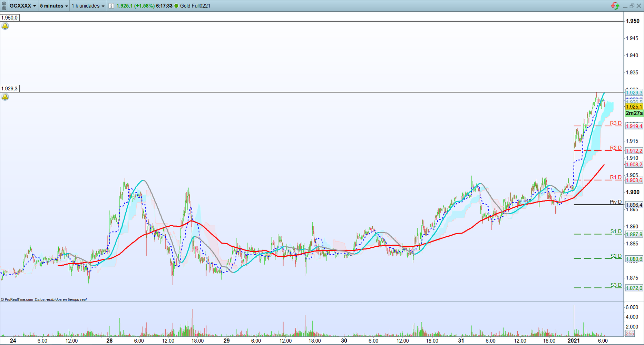Click the green market status dot
This screenshot has height=345, width=644.
(x=176, y=6)
